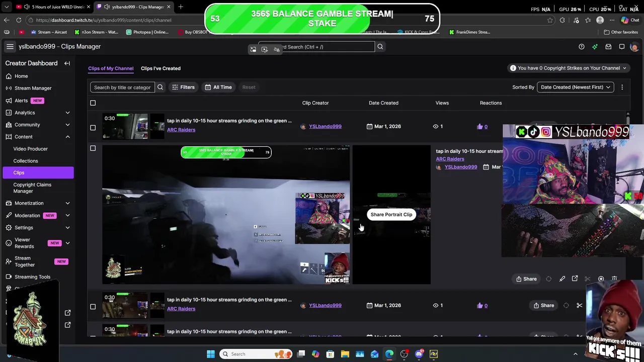
Task: Open Alerts in the sidebar
Action: click(21, 101)
